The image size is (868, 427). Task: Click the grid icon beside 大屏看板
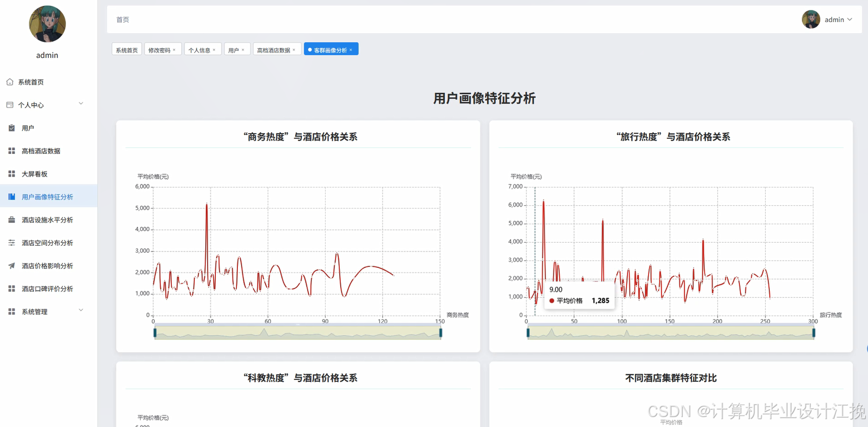(12, 174)
